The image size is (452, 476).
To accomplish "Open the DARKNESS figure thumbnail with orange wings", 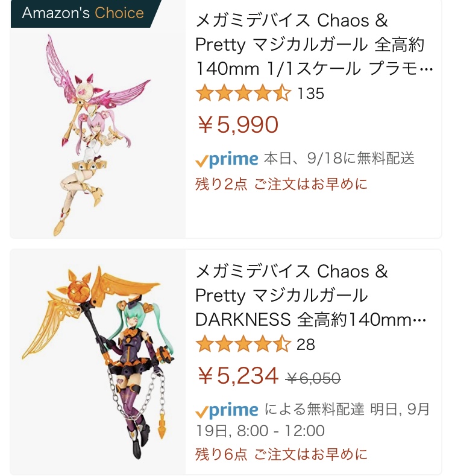I will click(98, 360).
